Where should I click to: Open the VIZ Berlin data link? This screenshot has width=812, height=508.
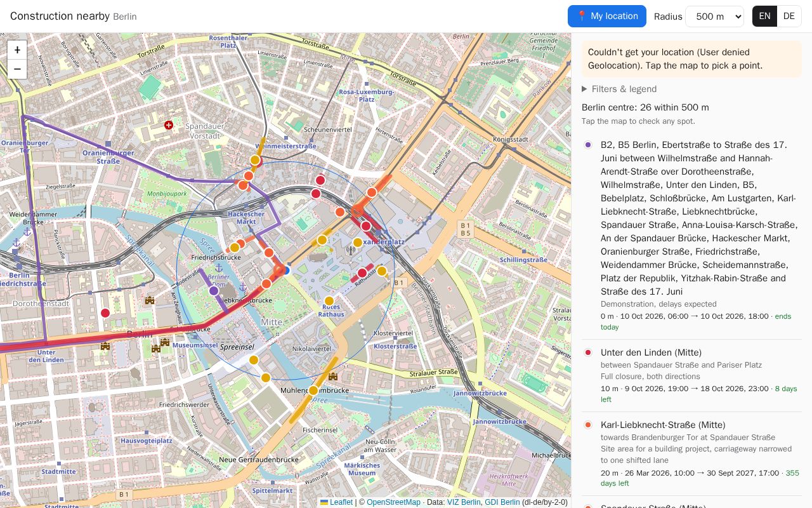464,502
